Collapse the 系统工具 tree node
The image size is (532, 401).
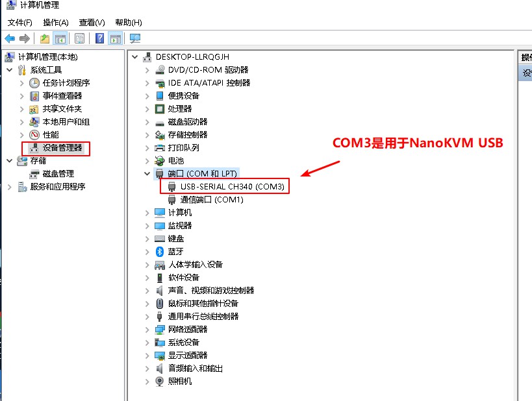pos(10,70)
